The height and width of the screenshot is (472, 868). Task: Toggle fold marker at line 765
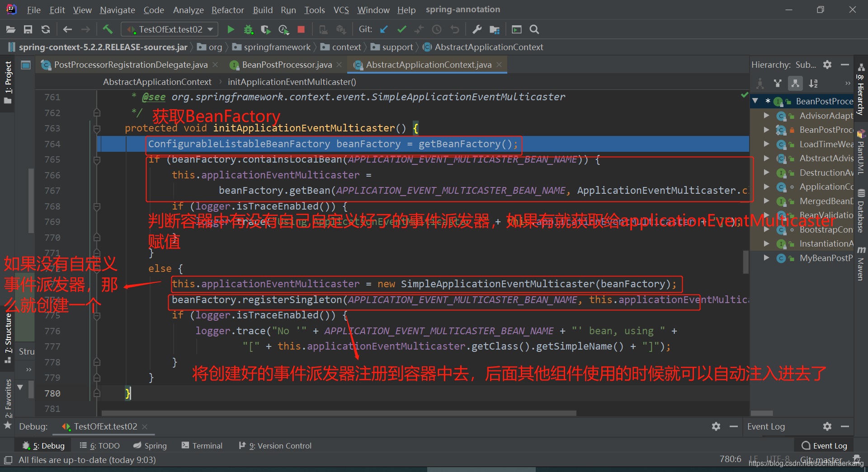click(97, 160)
